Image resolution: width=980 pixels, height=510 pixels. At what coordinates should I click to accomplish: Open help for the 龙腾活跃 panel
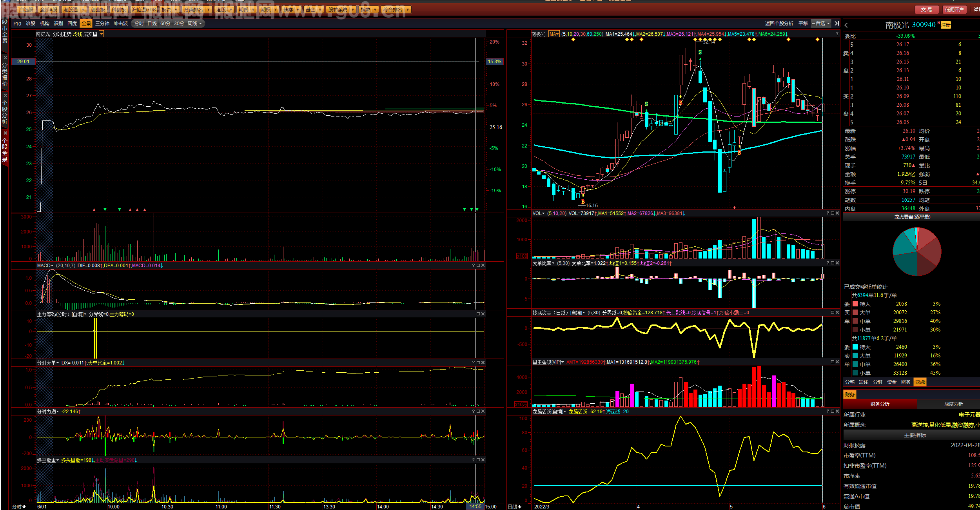click(828, 412)
